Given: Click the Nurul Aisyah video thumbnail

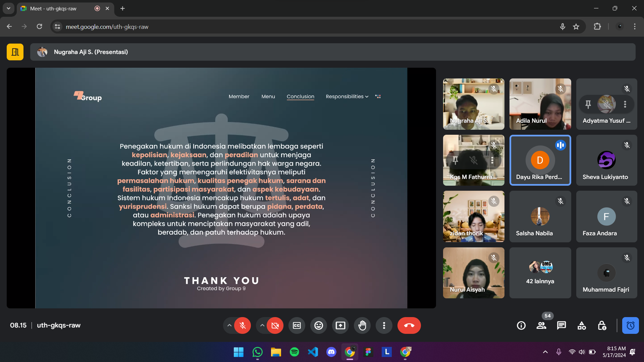Looking at the screenshot, I should pyautogui.click(x=473, y=273).
